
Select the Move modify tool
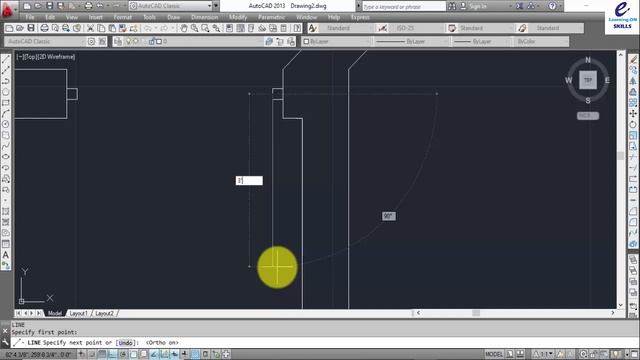pyautogui.click(x=633, y=113)
